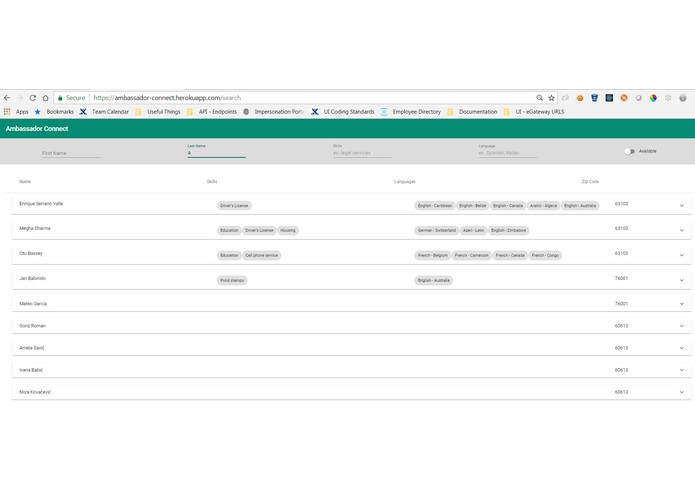This screenshot has width=695, height=494.
Task: Click the colorful pinwheel extension icon
Action: pyautogui.click(x=653, y=98)
